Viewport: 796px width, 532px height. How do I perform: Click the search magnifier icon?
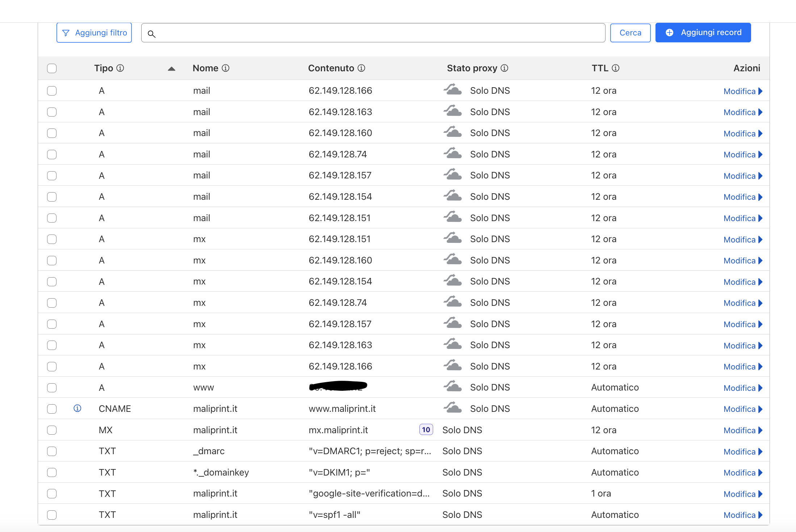(x=152, y=34)
